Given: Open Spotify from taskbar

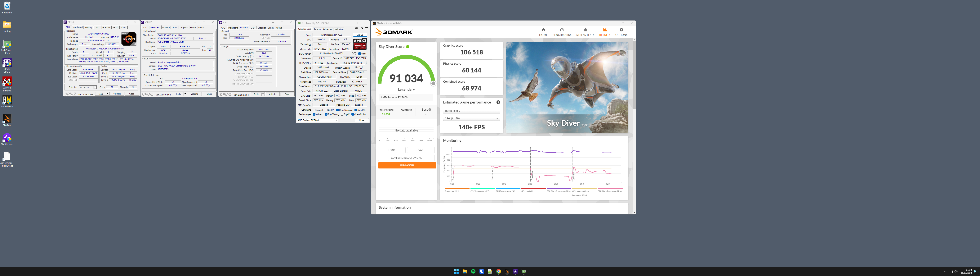Looking at the screenshot, I should 473,271.
